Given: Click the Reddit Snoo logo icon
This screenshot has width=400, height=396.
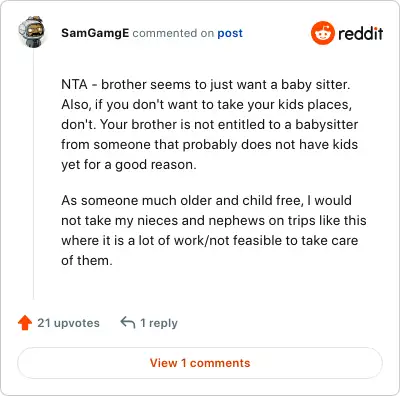Looking at the screenshot, I should click(322, 33).
